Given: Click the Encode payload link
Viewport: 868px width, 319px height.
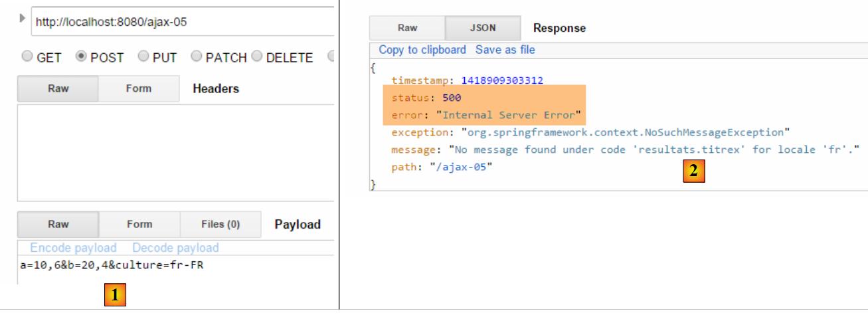Looking at the screenshot, I should [73, 248].
